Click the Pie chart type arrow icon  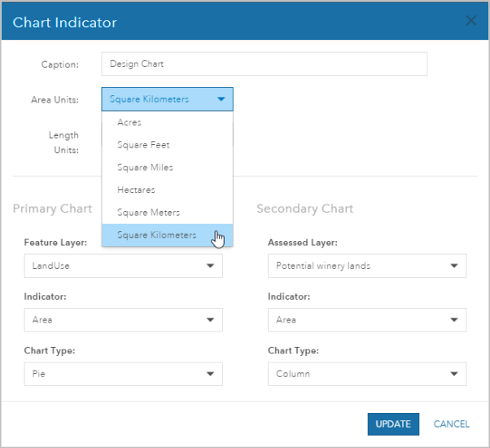pyautogui.click(x=210, y=374)
